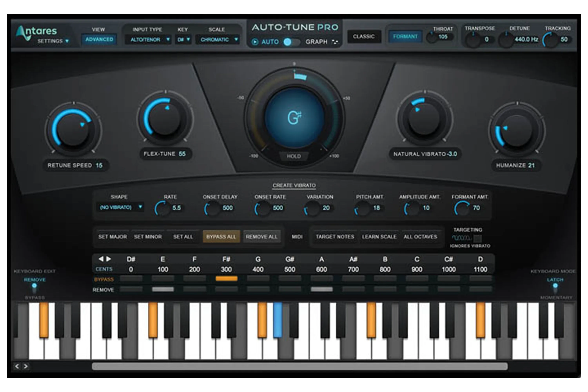The image size is (588, 392).
Task: Toggle All Octaves
Action: click(420, 237)
